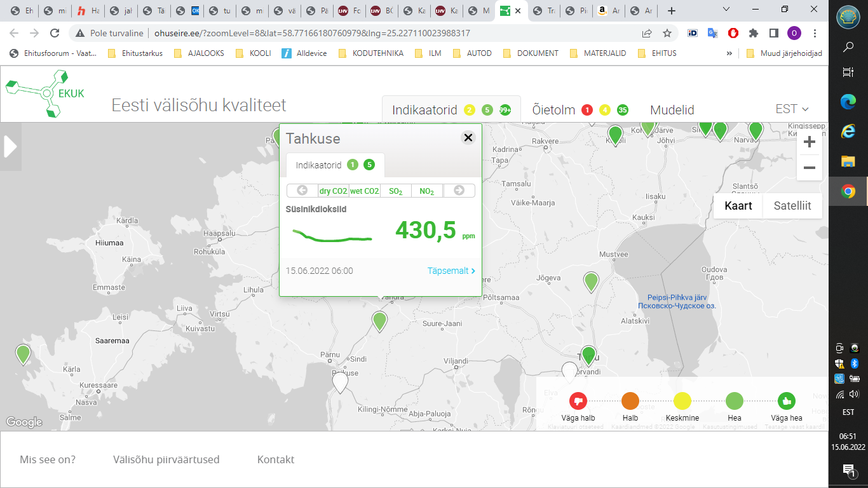Close the Tahkuse station popup
868x488 pixels.
(x=468, y=137)
